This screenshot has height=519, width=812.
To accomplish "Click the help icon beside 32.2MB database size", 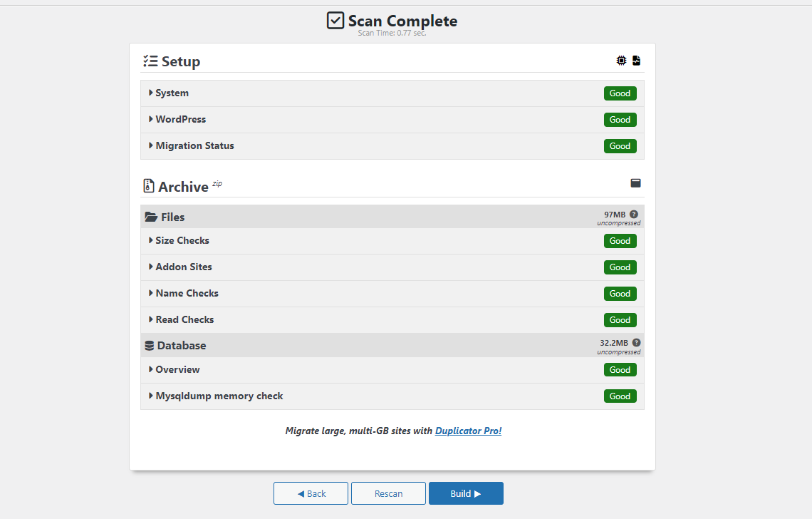I will (636, 343).
